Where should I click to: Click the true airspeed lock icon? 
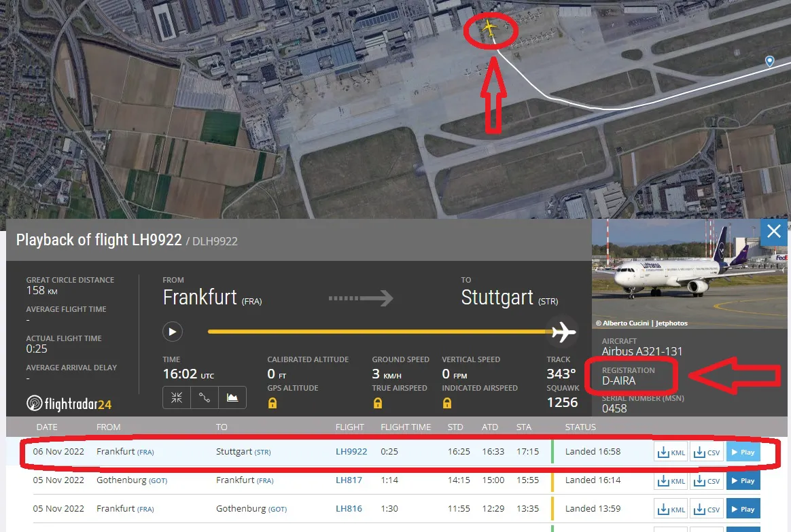click(x=377, y=403)
